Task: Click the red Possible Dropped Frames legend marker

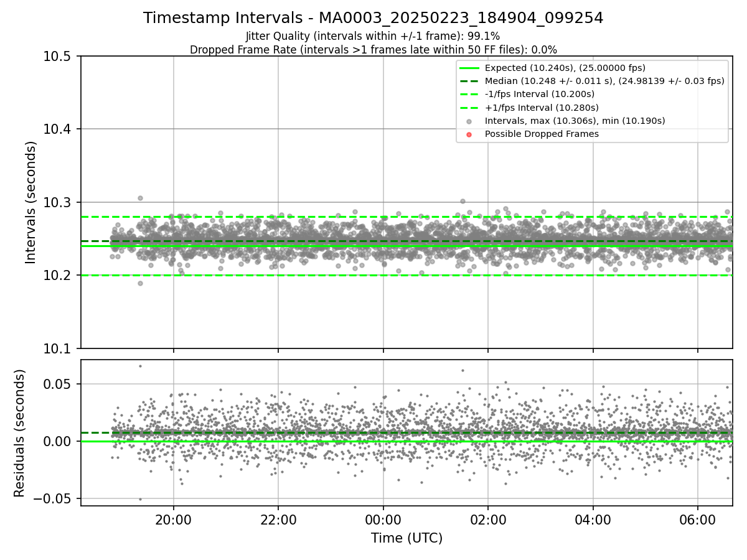Action: pos(469,134)
